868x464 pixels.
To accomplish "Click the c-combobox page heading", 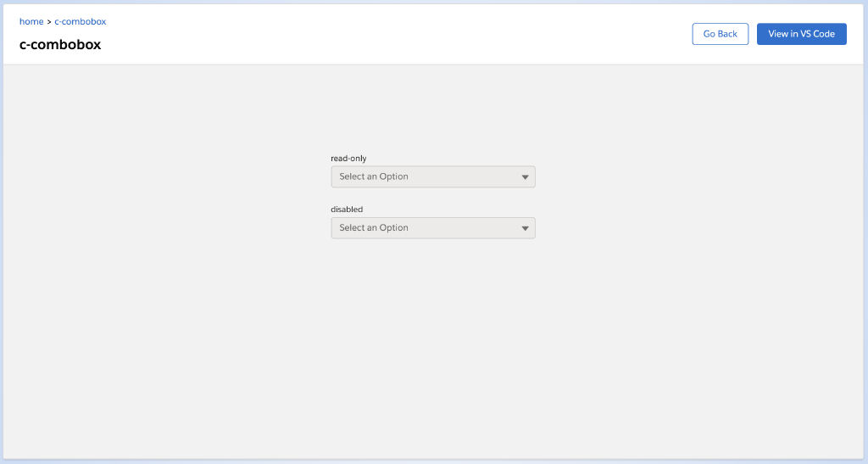I will (x=60, y=45).
